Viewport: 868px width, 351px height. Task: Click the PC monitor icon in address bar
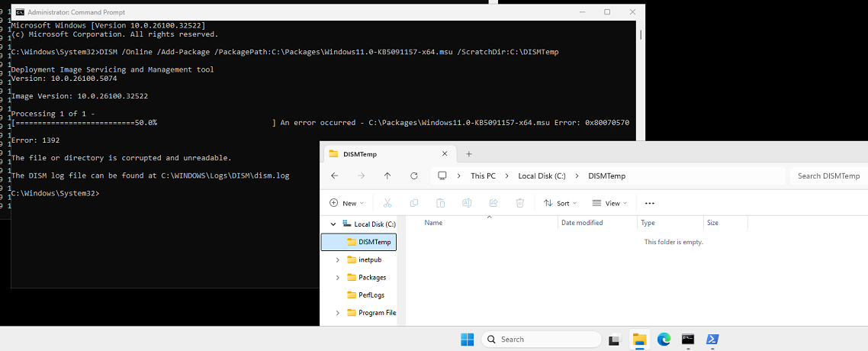click(x=442, y=176)
